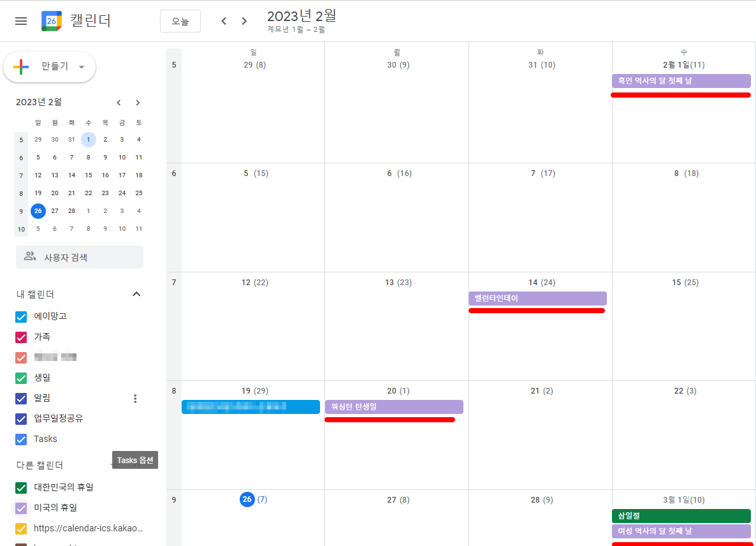Click the colorful plus icon on 만들기
Image resolution: width=756 pixels, height=546 pixels.
pyautogui.click(x=21, y=66)
